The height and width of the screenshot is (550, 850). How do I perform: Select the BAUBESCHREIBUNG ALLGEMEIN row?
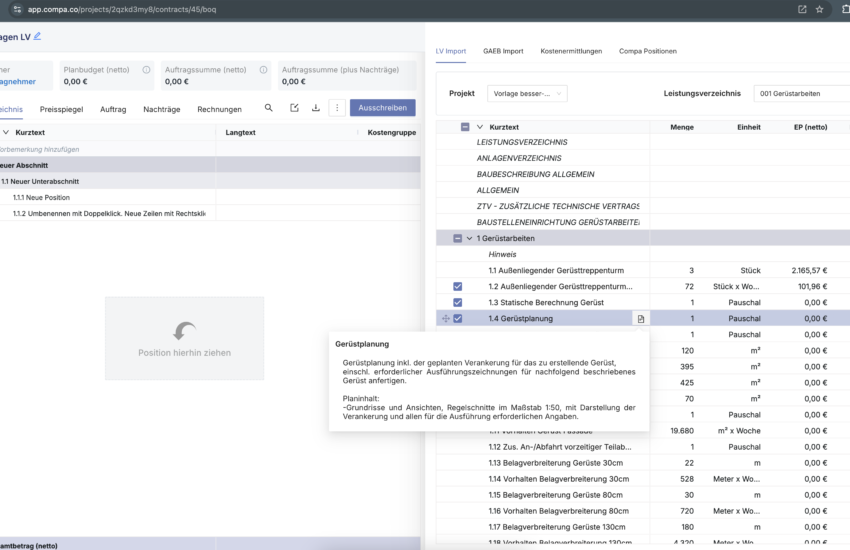pyautogui.click(x=643, y=174)
